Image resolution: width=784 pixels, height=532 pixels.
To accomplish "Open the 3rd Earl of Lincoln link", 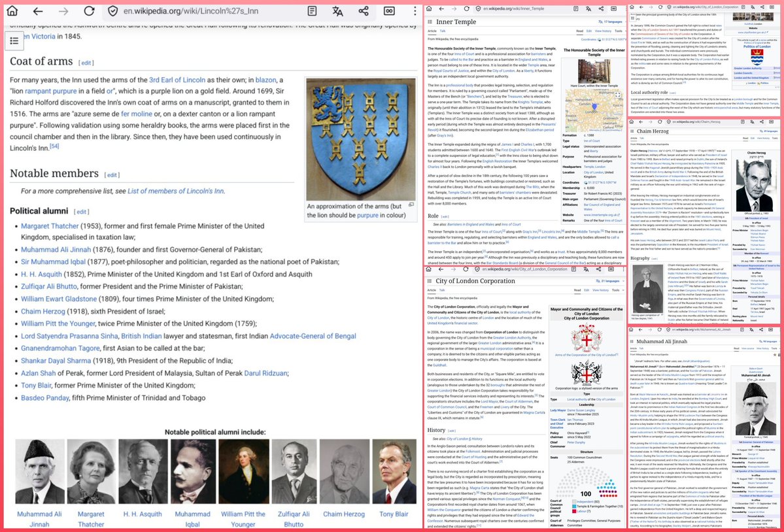I will (x=177, y=80).
